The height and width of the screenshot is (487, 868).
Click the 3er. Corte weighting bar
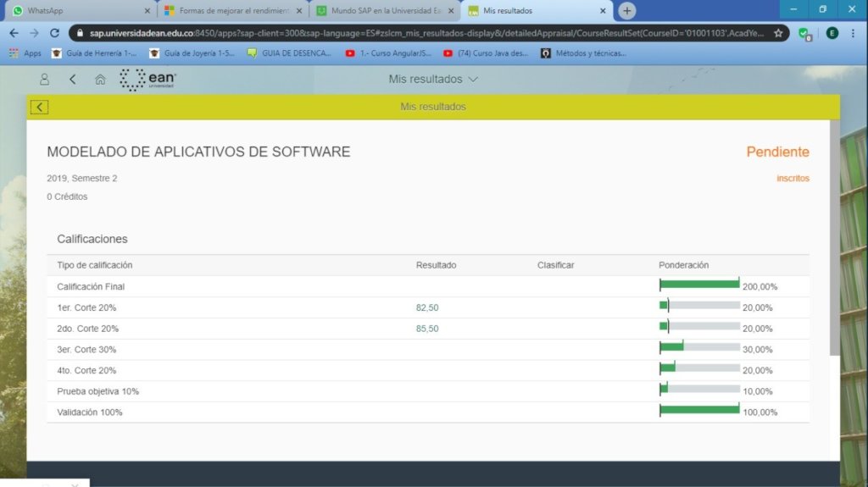(699, 347)
